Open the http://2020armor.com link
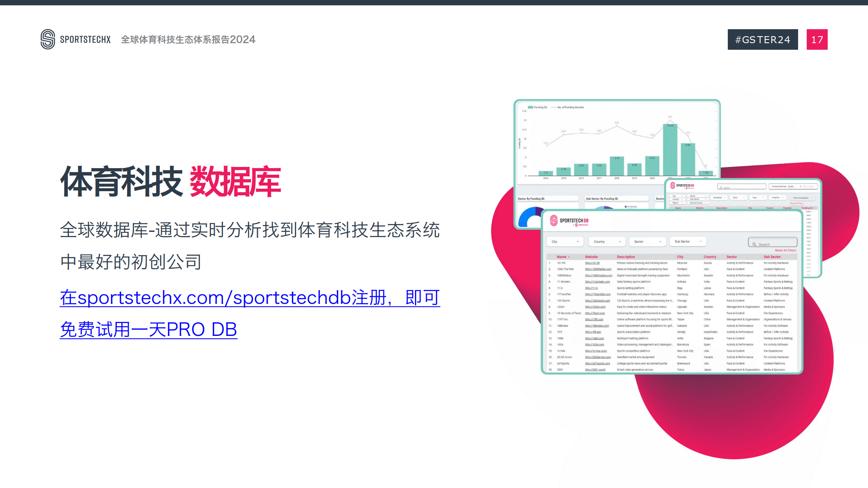The image size is (868, 488). [x=598, y=357]
